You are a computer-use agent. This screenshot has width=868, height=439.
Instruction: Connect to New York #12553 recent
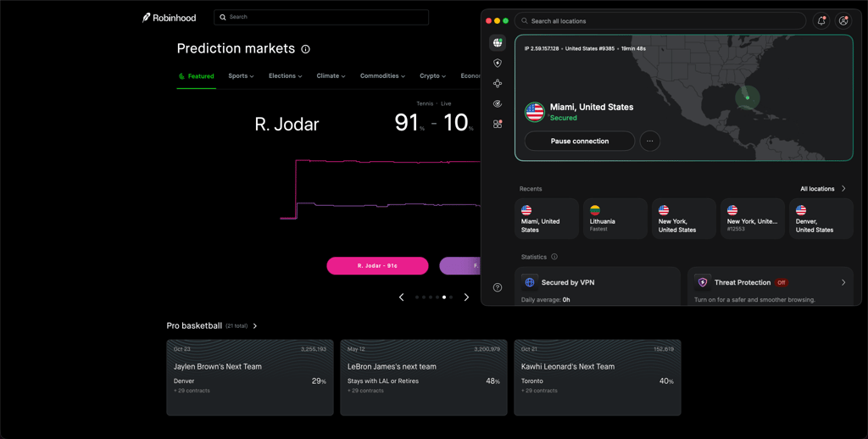tap(753, 219)
